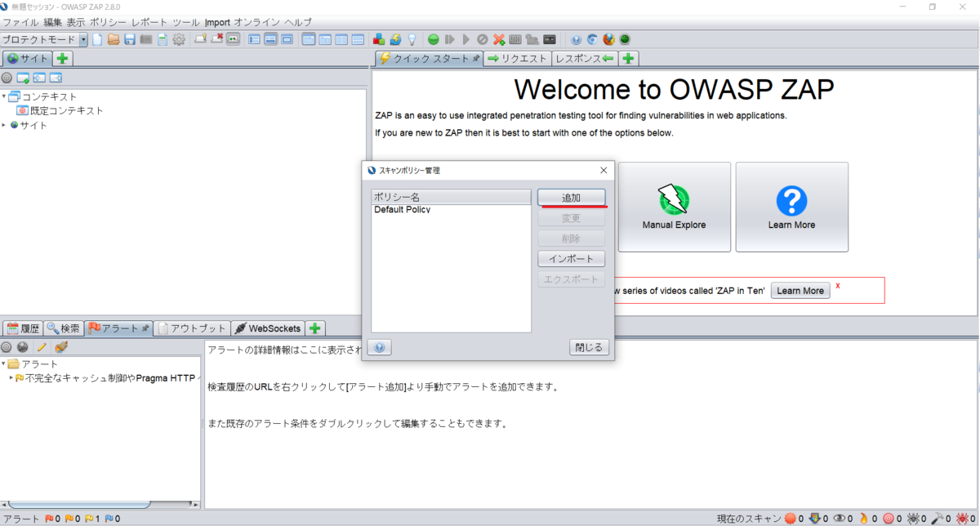Click the pencil edit alert icon
The width and height of the screenshot is (980, 526).
[x=42, y=347]
